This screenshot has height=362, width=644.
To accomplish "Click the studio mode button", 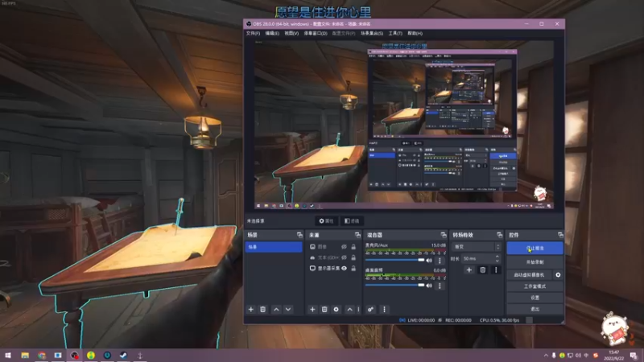I will (x=535, y=286).
